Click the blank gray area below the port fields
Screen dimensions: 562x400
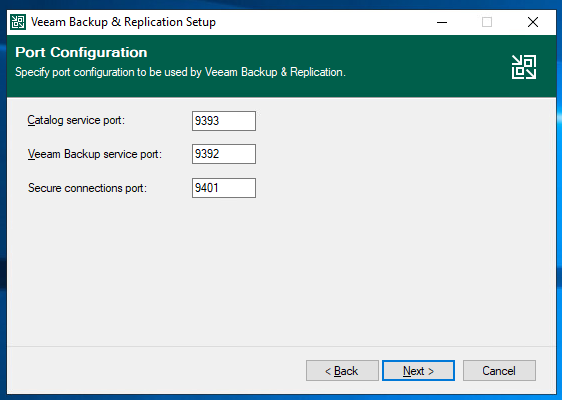click(x=281, y=272)
